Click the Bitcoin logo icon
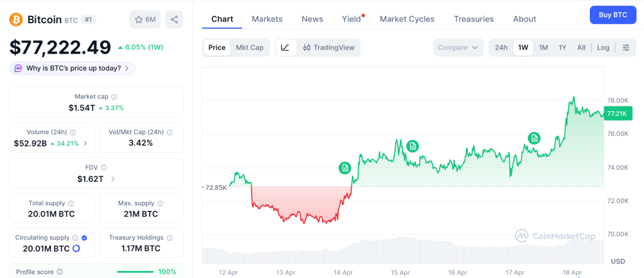This screenshot has height=278, width=644. pyautogui.click(x=16, y=19)
